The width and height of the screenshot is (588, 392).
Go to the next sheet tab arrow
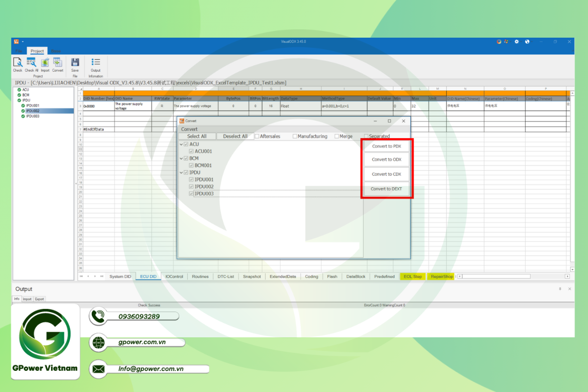pyautogui.click(x=95, y=276)
